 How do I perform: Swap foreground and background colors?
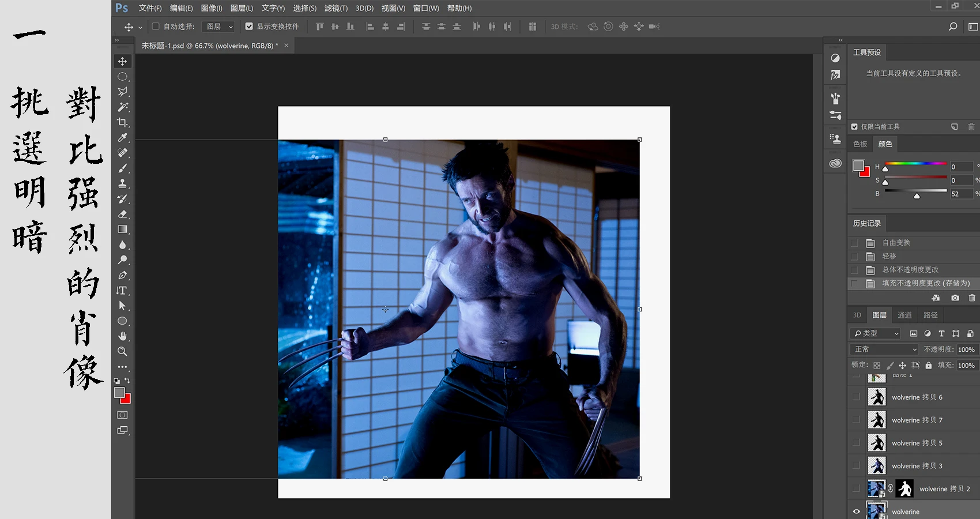pyautogui.click(x=127, y=381)
